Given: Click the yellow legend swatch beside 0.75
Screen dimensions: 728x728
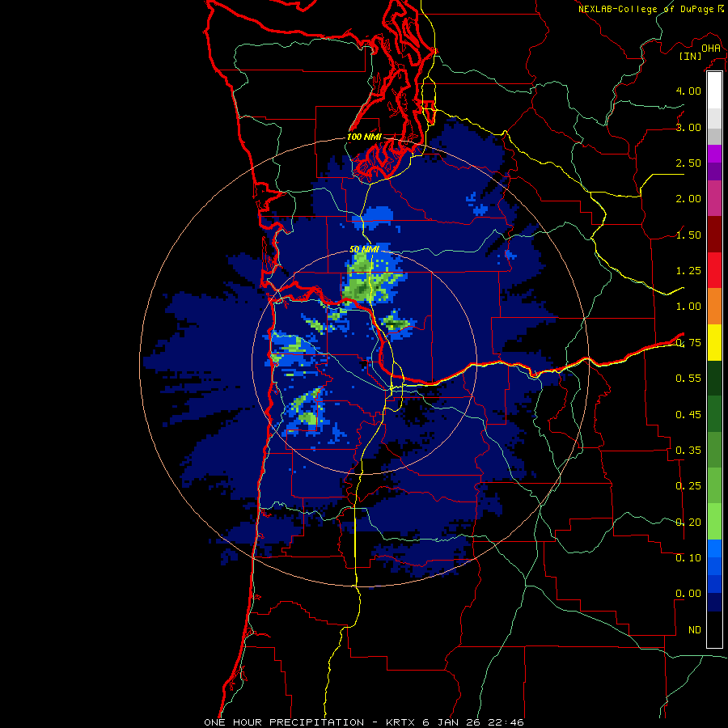Looking at the screenshot, I should [714, 342].
